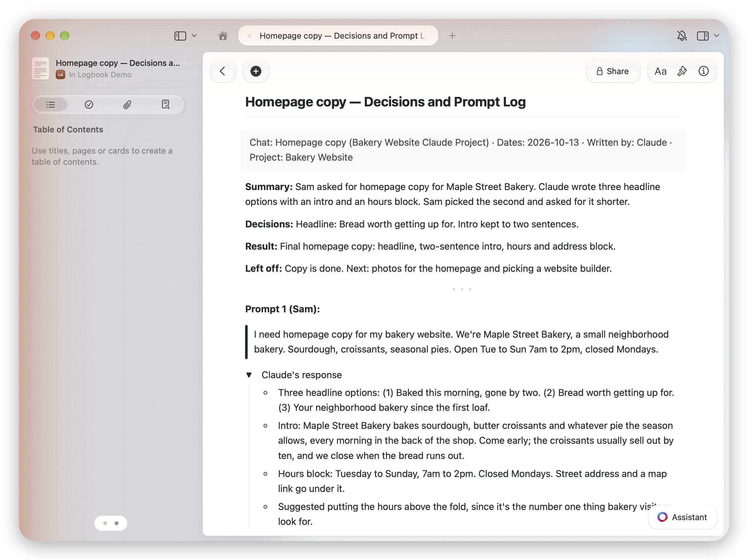
Task: Click the document title heading
Action: (385, 101)
